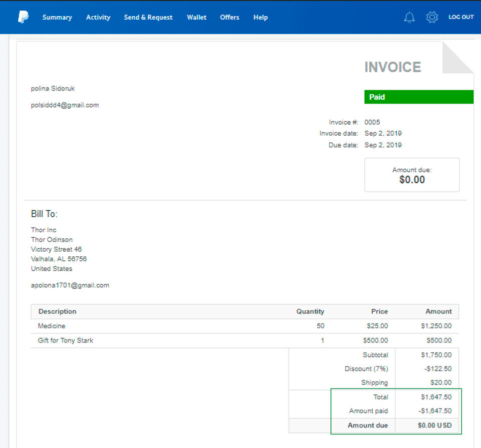Click the Medicine quantity 50
This screenshot has width=481, height=448.
[x=321, y=326]
